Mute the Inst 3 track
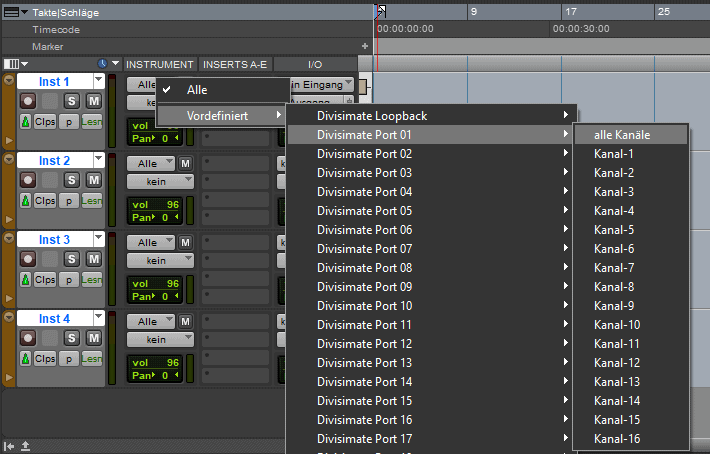Viewport: 710px width, 454px height. (x=94, y=259)
